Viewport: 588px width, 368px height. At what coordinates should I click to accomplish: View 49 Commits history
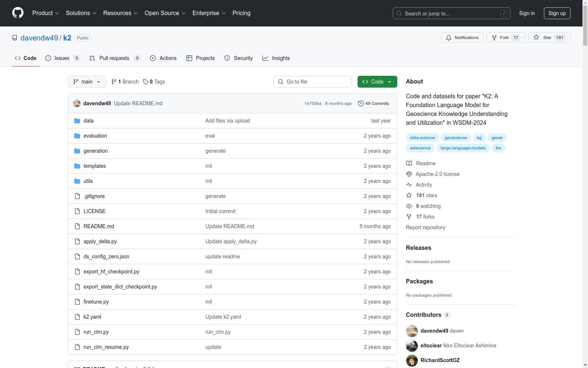[x=373, y=103]
